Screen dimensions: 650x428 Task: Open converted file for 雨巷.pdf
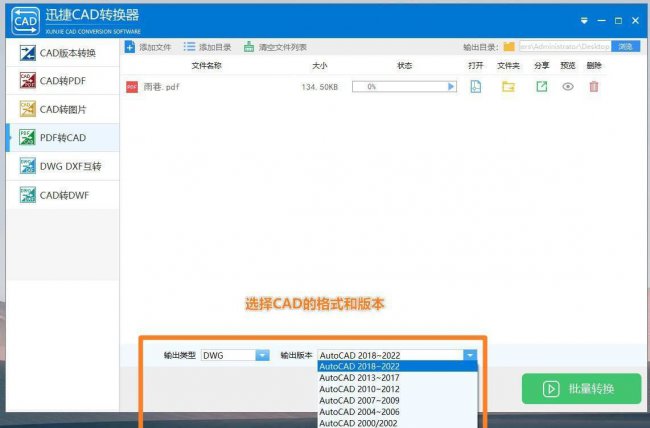point(475,87)
